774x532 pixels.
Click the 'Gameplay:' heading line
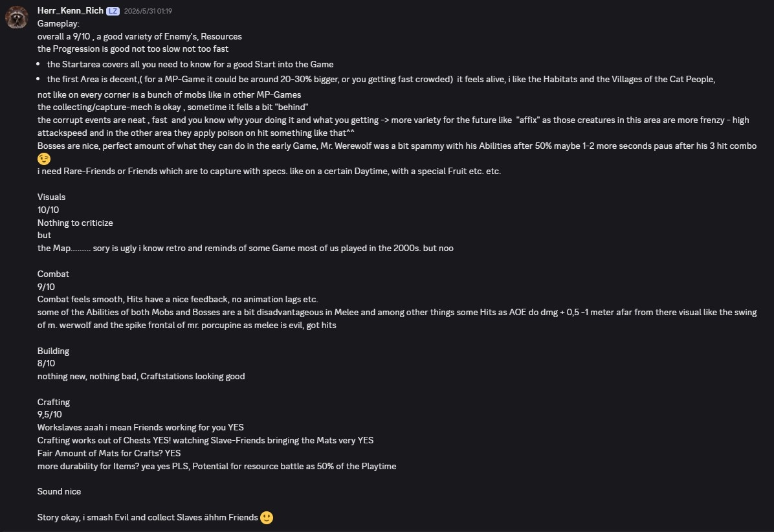pos(58,23)
